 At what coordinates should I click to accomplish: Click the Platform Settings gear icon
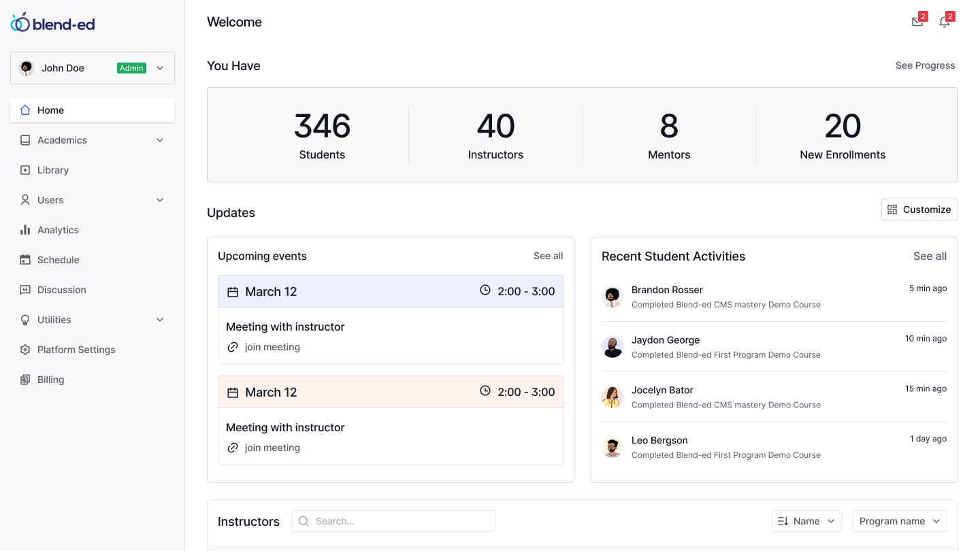click(x=25, y=350)
